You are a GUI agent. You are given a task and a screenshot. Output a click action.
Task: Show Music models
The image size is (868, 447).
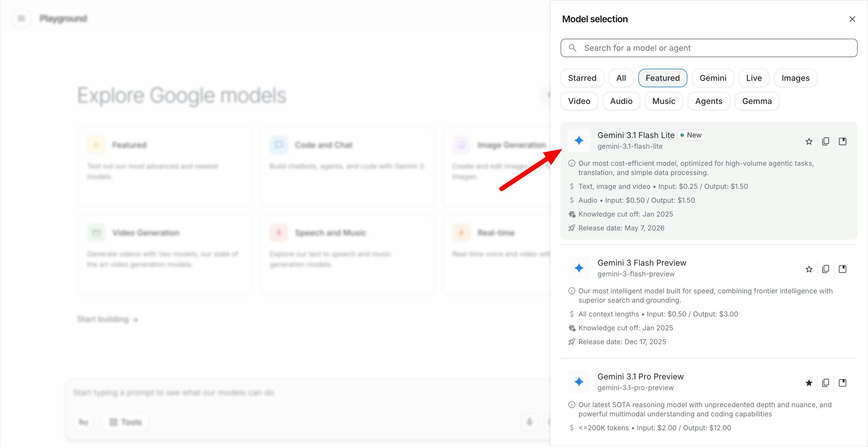pyautogui.click(x=663, y=101)
